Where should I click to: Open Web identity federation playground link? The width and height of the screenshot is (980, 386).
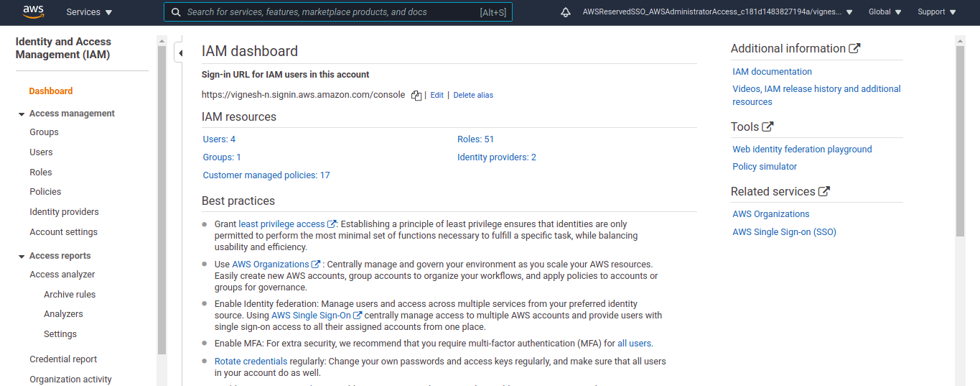pyautogui.click(x=802, y=150)
